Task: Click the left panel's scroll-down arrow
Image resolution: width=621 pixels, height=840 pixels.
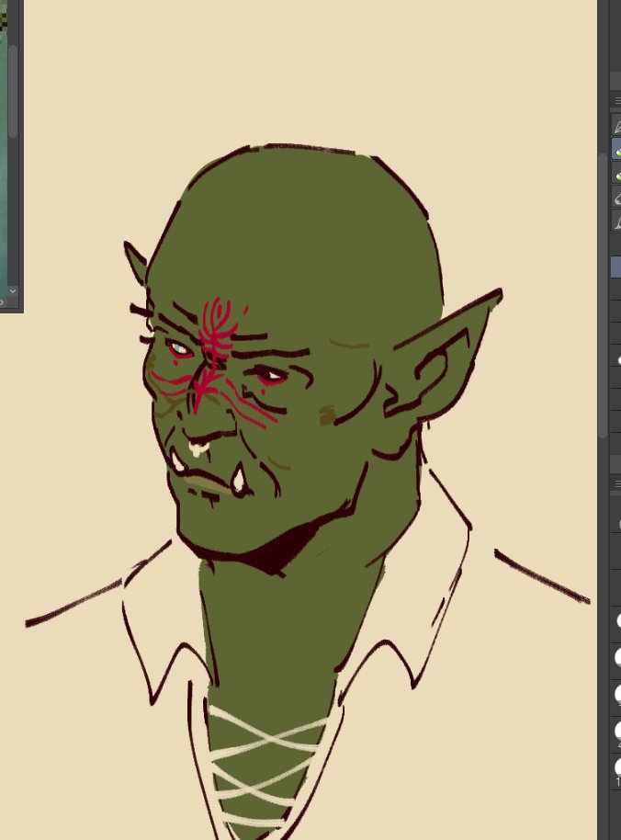Action: [x=13, y=291]
